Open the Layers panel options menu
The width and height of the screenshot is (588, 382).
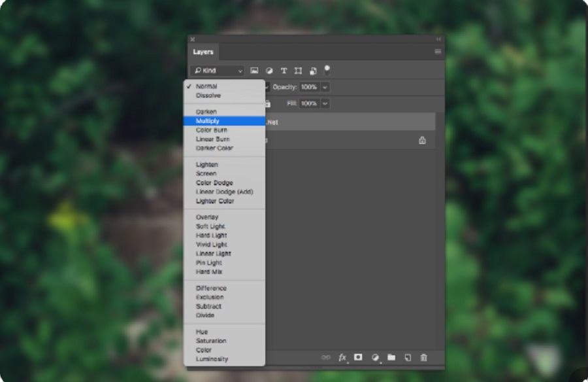click(x=438, y=52)
